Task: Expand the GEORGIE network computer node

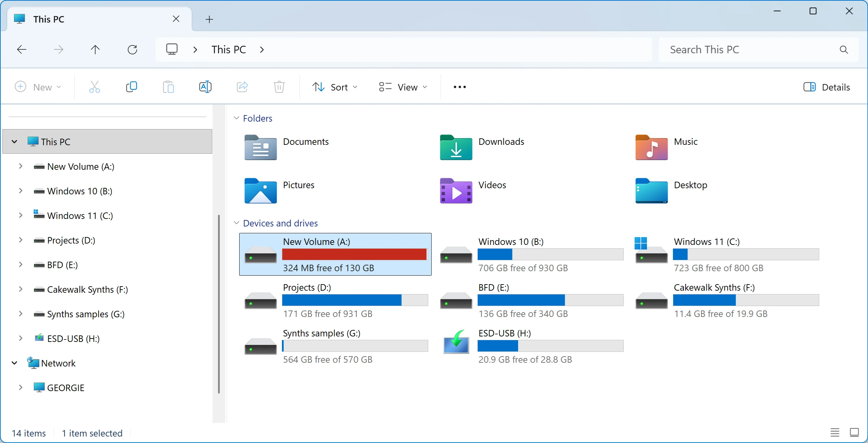Action: click(21, 388)
